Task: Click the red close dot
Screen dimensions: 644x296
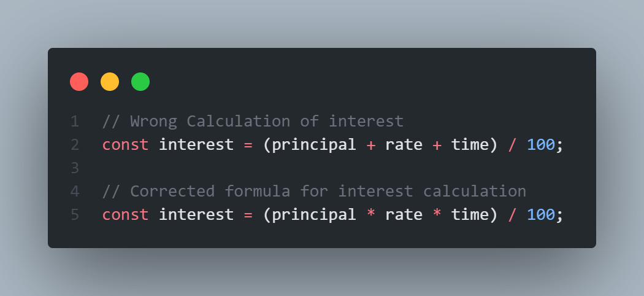Action: [79, 82]
